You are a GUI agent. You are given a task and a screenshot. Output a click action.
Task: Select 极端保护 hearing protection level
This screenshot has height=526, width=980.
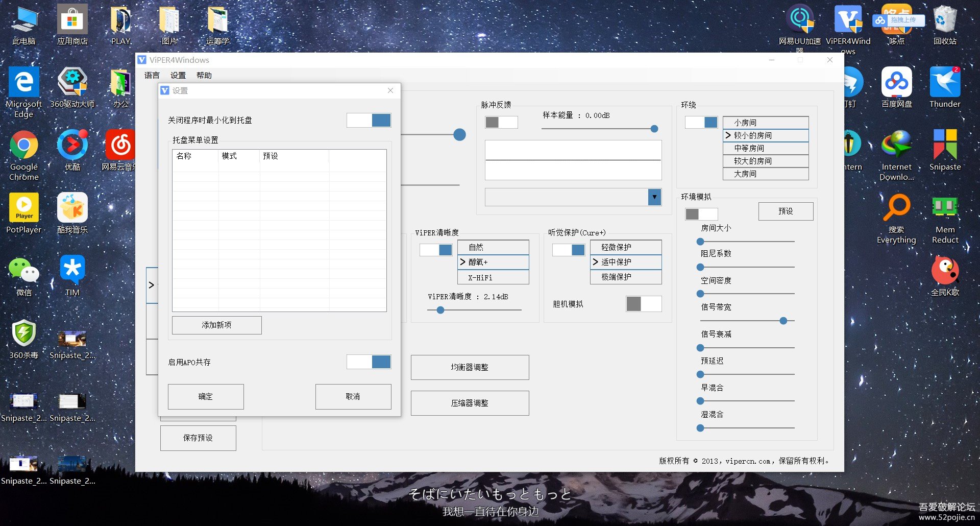[626, 277]
